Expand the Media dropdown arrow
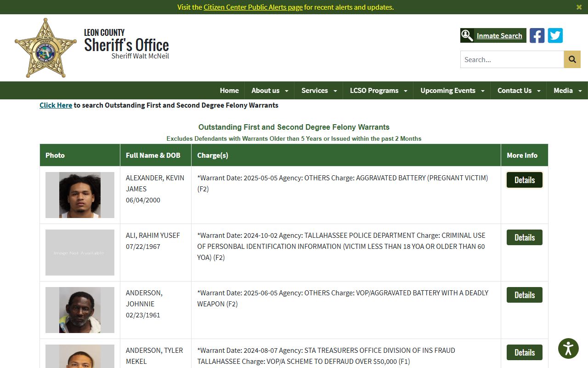Image resolution: width=588 pixels, height=368 pixels. (x=580, y=91)
